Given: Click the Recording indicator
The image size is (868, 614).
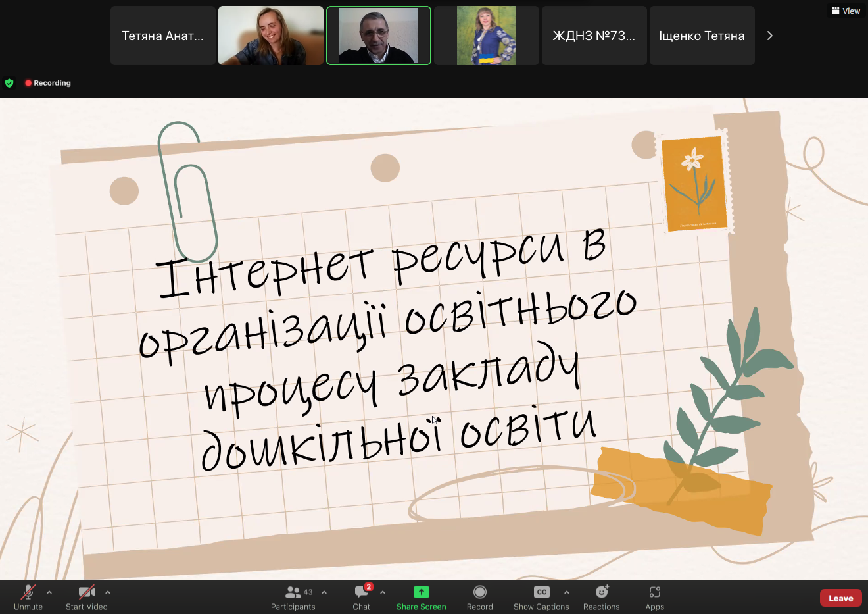Looking at the screenshot, I should coord(48,83).
